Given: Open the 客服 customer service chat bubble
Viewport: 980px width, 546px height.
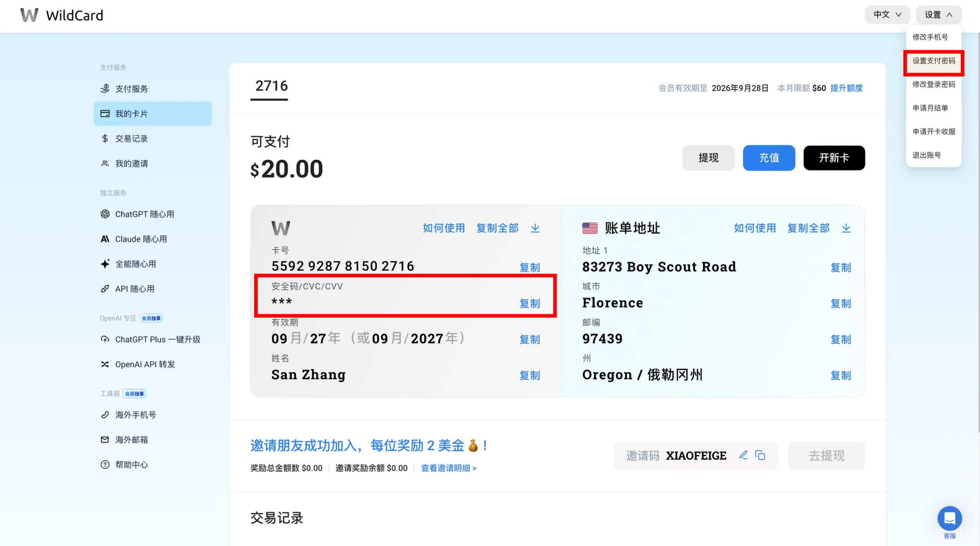Looking at the screenshot, I should [950, 518].
